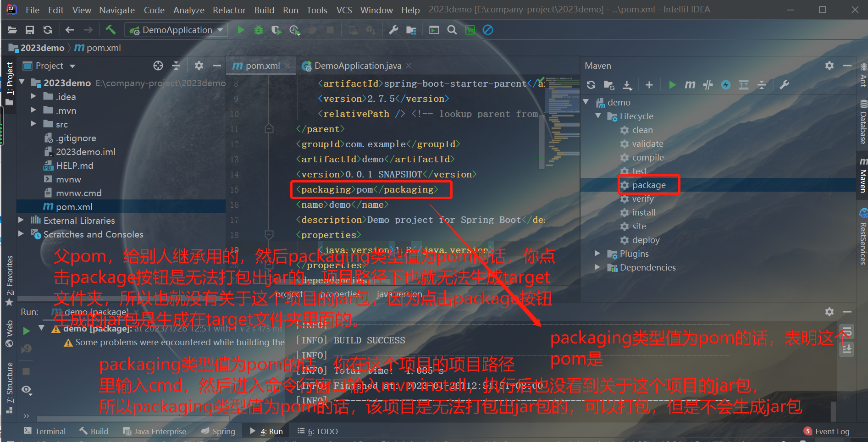Show Maven dependencies diagram icon
The height and width of the screenshot is (442, 868).
744,85
